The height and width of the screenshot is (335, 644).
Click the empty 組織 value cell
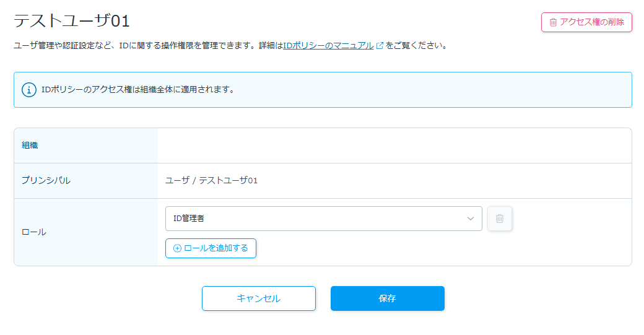click(x=394, y=146)
